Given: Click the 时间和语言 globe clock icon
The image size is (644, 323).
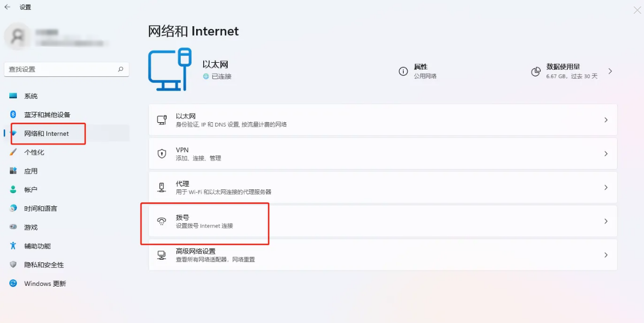Looking at the screenshot, I should click(13, 208).
